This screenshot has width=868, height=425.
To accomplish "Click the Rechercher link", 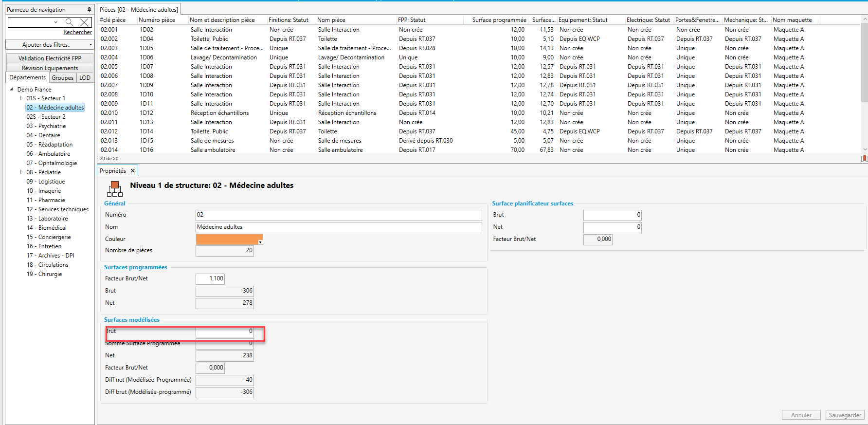I will pos(77,32).
